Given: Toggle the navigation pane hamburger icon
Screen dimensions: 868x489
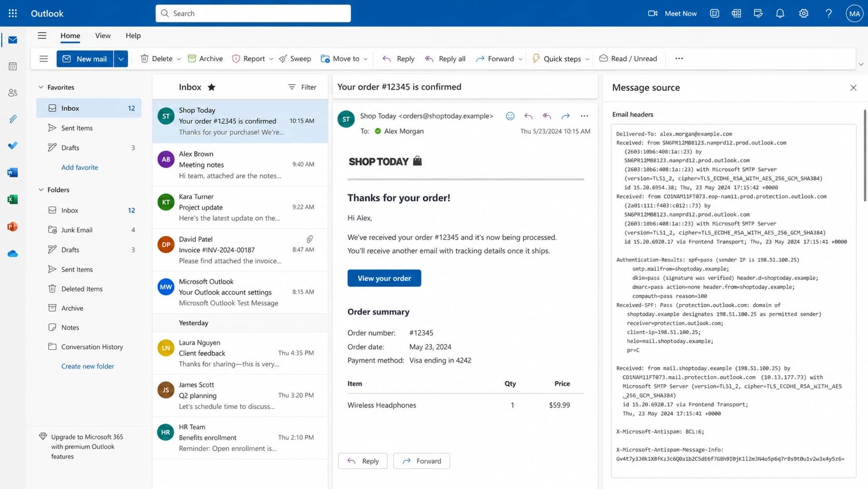Looking at the screenshot, I should pos(42,35).
